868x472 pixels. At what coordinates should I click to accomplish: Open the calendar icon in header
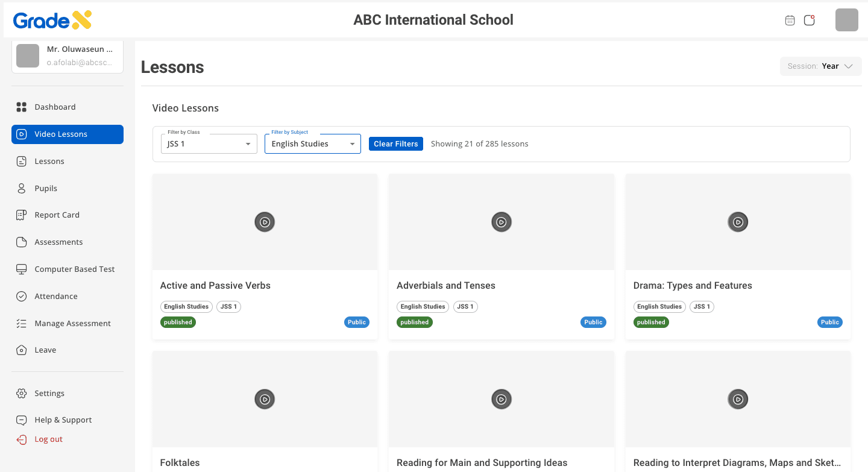point(790,20)
